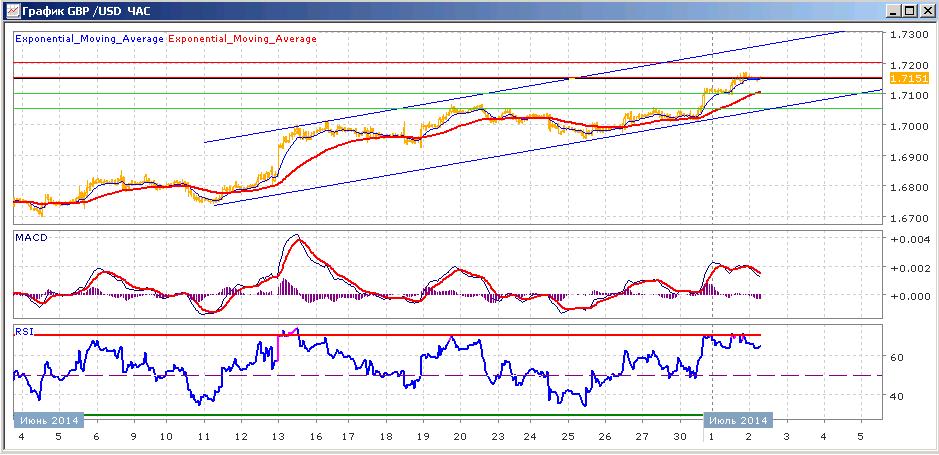The width and height of the screenshot is (939, 455).
Task: Click the 1.7100 price axis label
Action: pyautogui.click(x=909, y=95)
